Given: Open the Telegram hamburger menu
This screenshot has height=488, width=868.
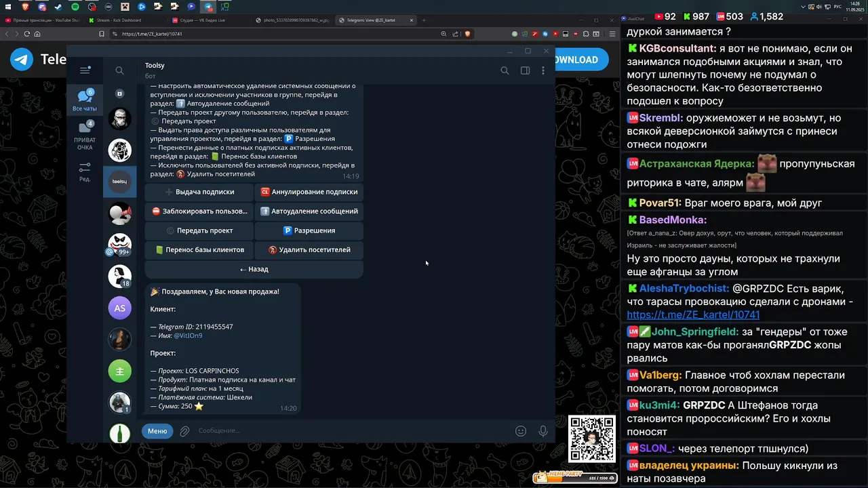Looking at the screenshot, I should [85, 70].
